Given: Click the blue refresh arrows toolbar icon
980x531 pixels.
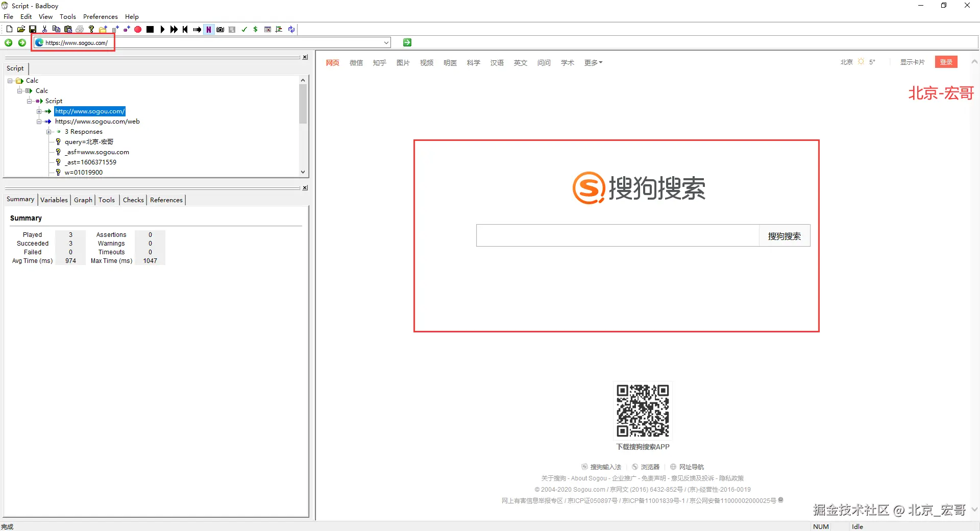Looking at the screenshot, I should (x=291, y=30).
